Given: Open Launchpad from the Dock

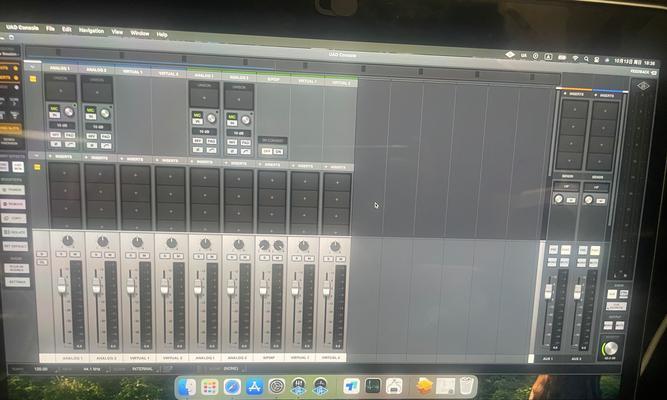Looking at the screenshot, I should (x=209, y=387).
